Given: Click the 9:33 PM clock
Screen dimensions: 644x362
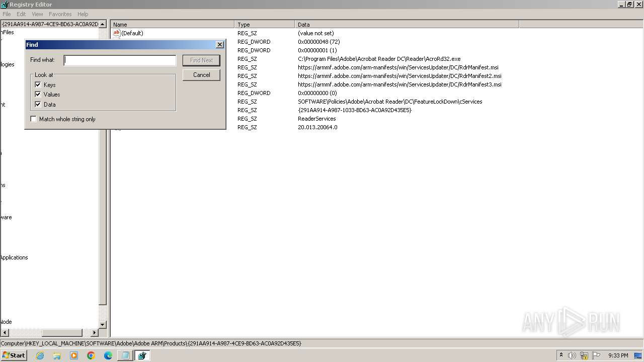Looking at the screenshot, I should coord(618,355).
